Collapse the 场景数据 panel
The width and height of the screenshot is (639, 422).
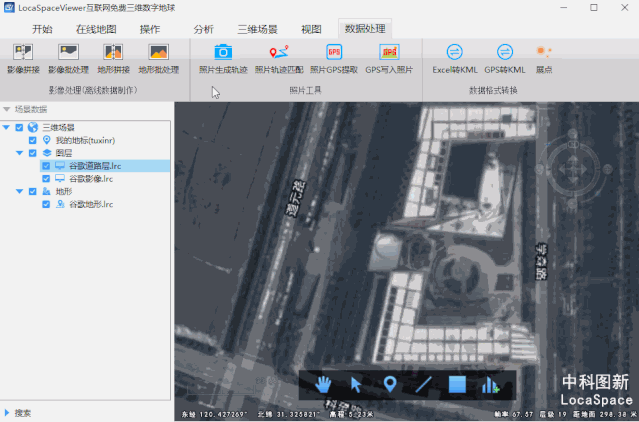coord(7,109)
